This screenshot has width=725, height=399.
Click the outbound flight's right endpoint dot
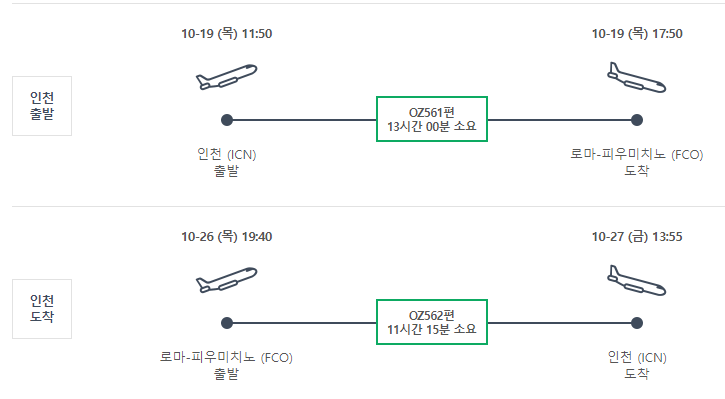tap(637, 120)
